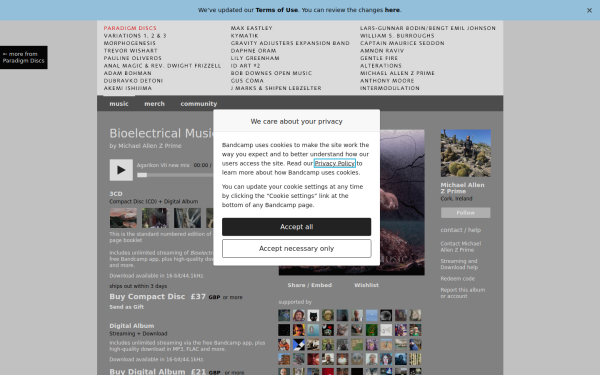Open Daphne Oram artist link
Screen dimensions: 600x375
click(x=253, y=51)
